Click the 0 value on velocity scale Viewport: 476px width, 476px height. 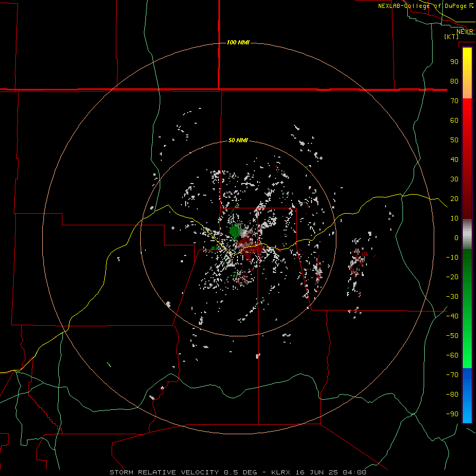(456, 237)
